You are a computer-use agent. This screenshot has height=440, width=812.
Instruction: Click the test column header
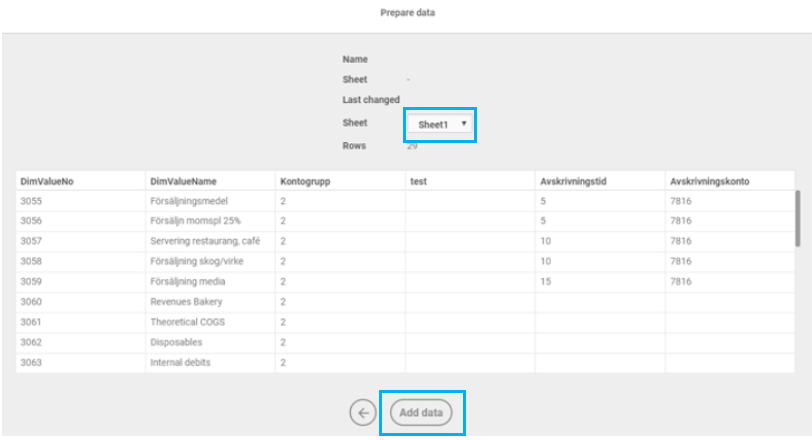[419, 181]
